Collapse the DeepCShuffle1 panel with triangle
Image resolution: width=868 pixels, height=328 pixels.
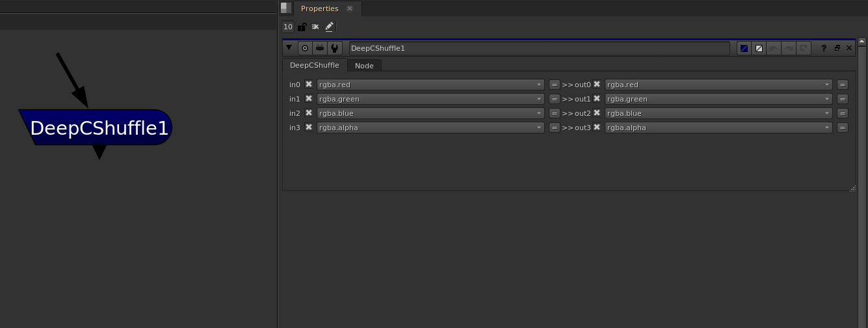(x=289, y=48)
